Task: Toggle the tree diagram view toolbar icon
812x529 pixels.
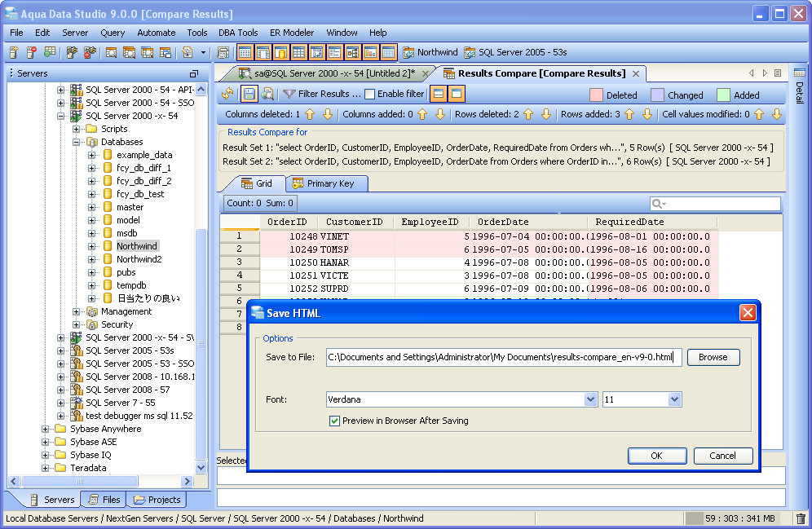Action: pos(353,52)
